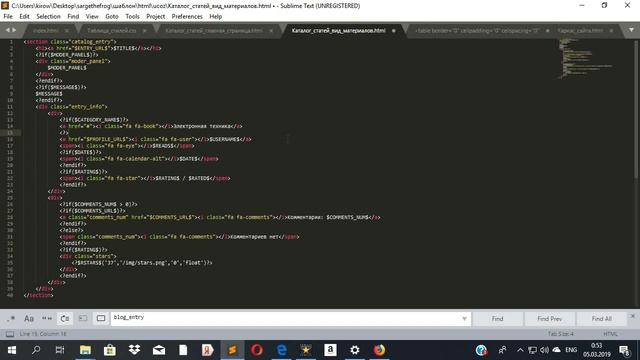Close the Таблица_стилей.css tab
Screen dimensions: 640x360
pyautogui.click(x=144, y=31)
